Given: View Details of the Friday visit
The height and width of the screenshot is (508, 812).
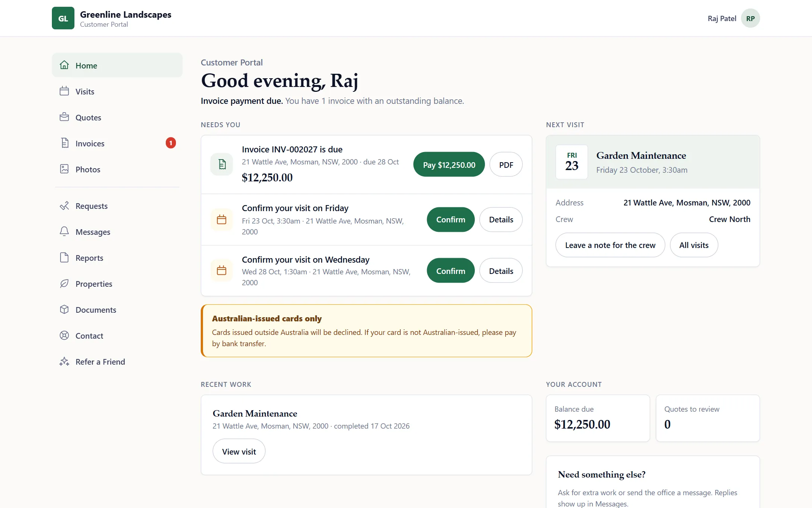Looking at the screenshot, I should point(501,219).
